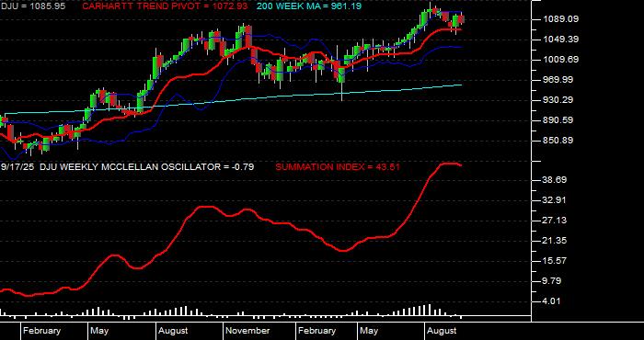Click the first February time axis label
Viewport: 644px width, 340px height.
[x=41, y=331]
